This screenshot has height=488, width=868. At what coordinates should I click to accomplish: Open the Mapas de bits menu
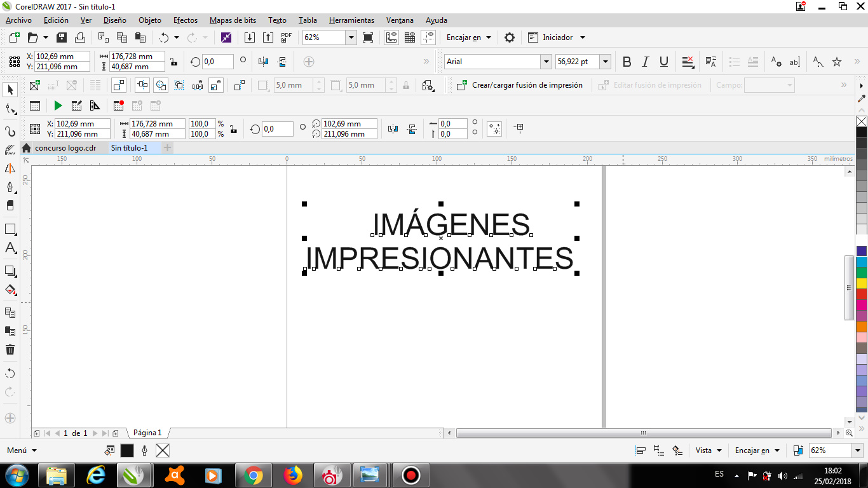[233, 20]
